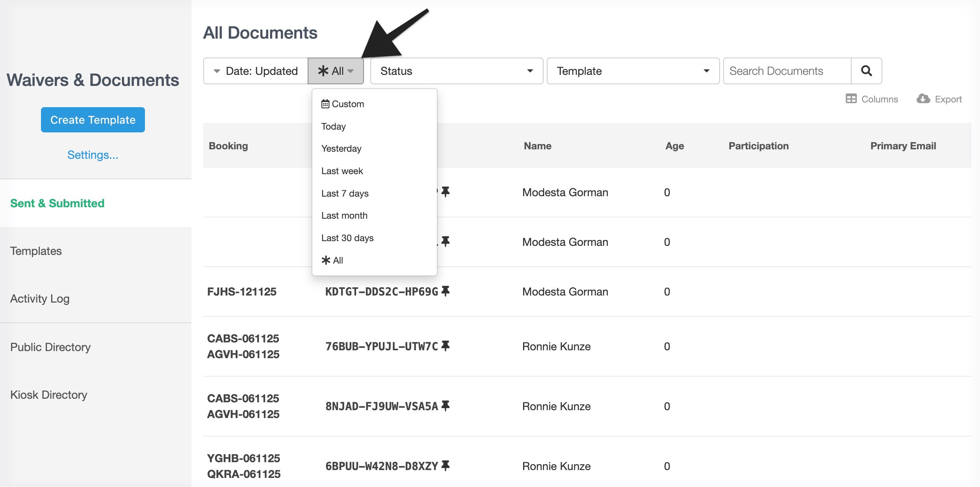This screenshot has width=980, height=487.
Task: Select Last week from the date menu
Action: [374, 171]
